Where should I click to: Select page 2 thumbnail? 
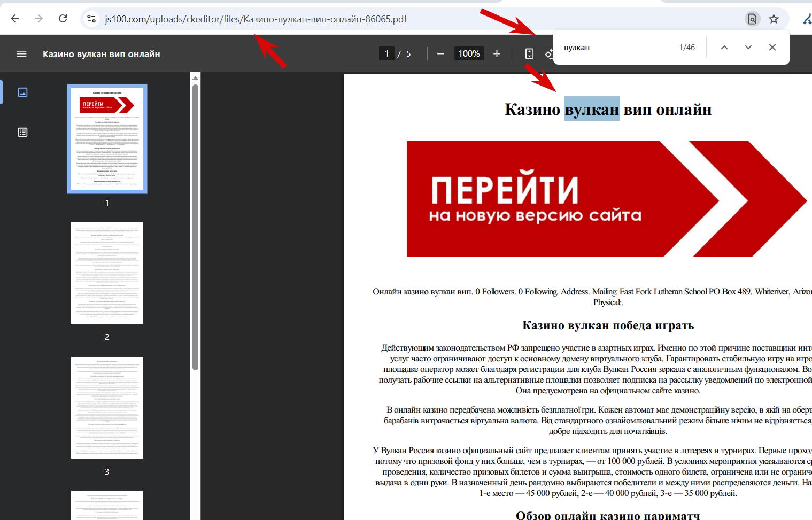(107, 273)
